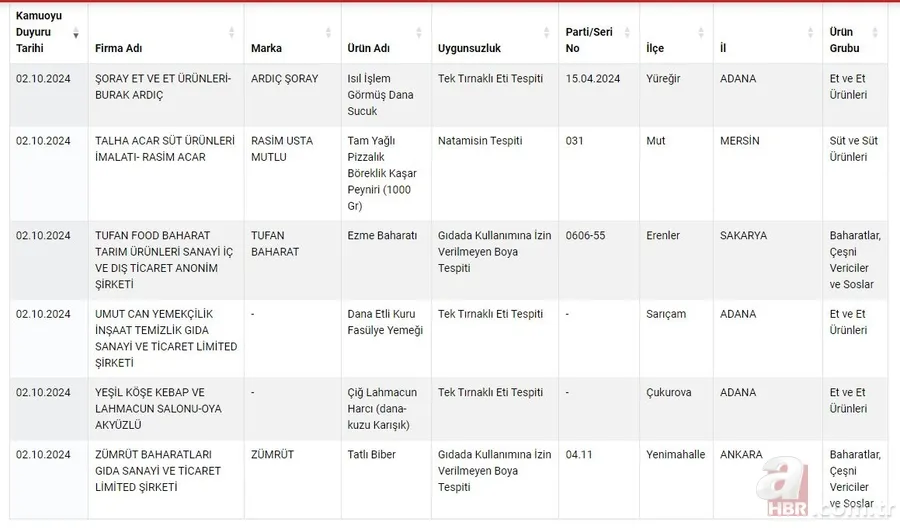The height and width of the screenshot is (529, 900).
Task: Select the Tatlı Biber product cell
Action: (x=372, y=455)
